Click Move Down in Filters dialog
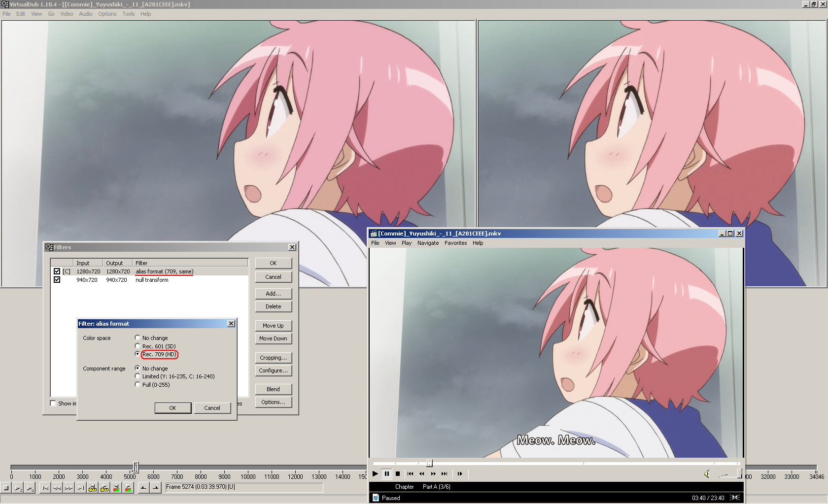 [x=274, y=338]
